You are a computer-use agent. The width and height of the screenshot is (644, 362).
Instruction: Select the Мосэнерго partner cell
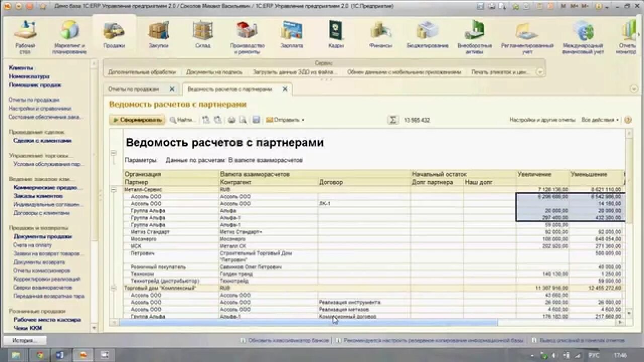[x=171, y=239]
